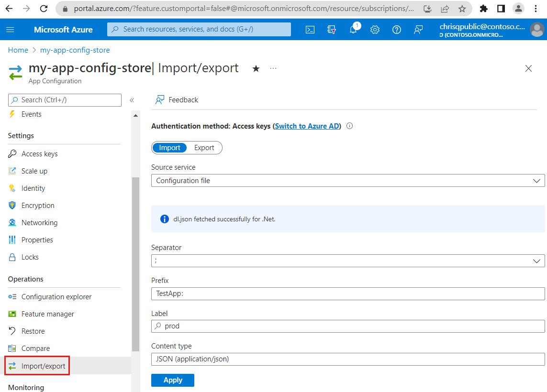The height and width of the screenshot is (392, 547).
Task: Open the Encryption settings
Action: pos(37,205)
